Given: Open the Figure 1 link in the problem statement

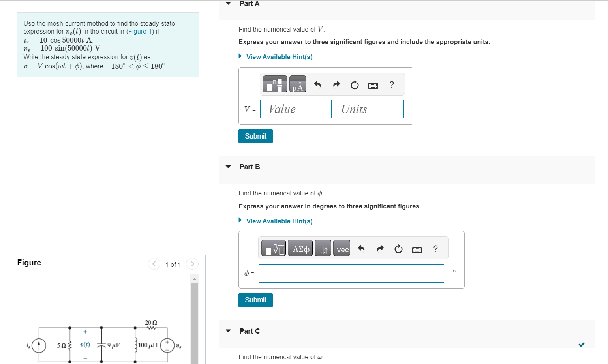Looking at the screenshot, I should tap(140, 31).
